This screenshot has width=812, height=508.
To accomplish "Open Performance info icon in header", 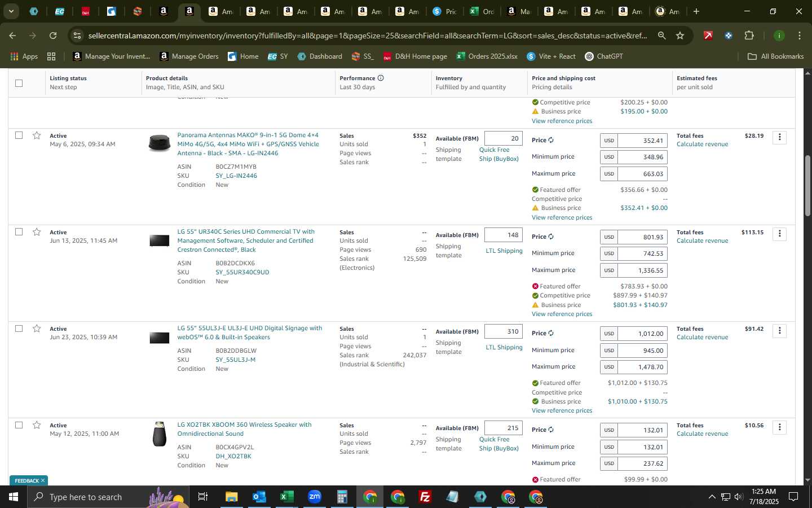I will [x=381, y=78].
